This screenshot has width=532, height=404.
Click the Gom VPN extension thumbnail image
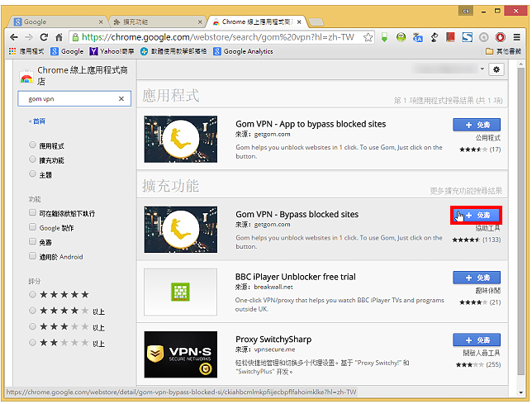pos(180,230)
